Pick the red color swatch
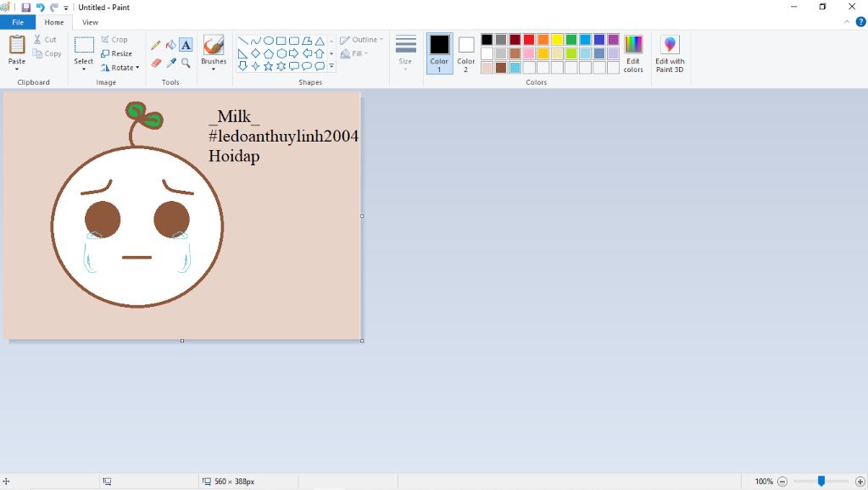868x490 pixels. coord(529,39)
